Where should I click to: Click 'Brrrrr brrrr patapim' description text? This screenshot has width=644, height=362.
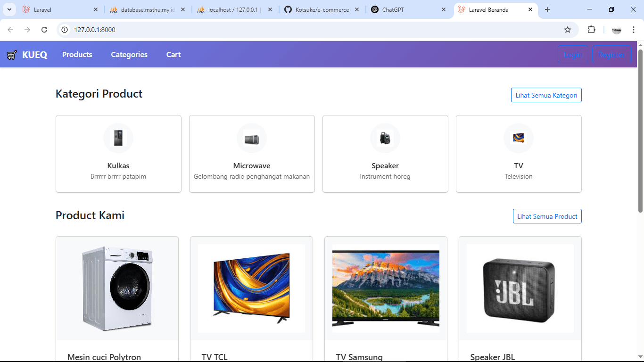tap(118, 177)
